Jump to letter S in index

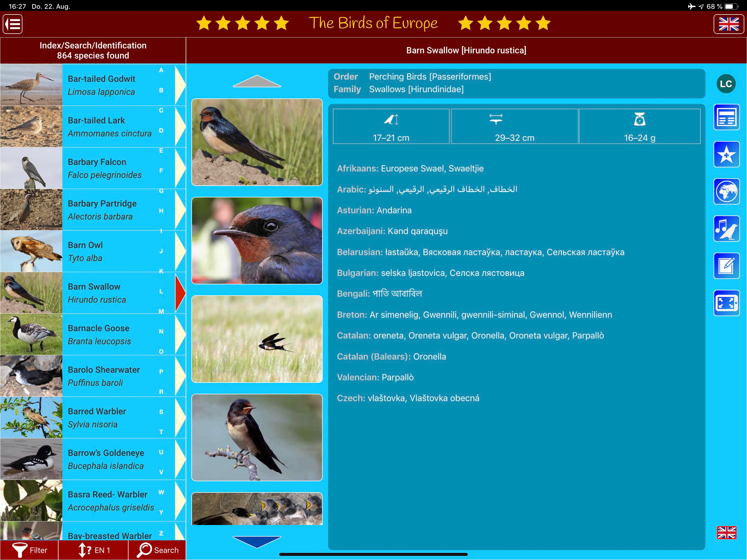pyautogui.click(x=161, y=412)
